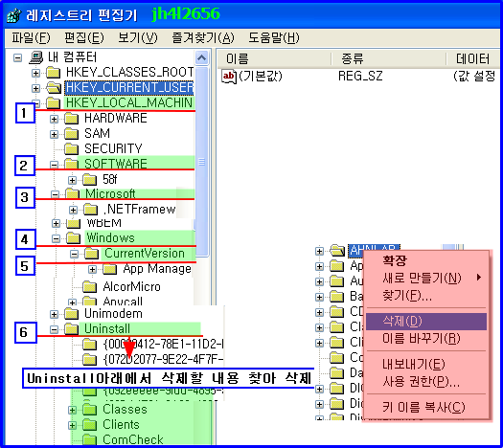The height and width of the screenshot is (448, 503).
Task: Collapse the SOFTWARE key
Action: point(54,165)
